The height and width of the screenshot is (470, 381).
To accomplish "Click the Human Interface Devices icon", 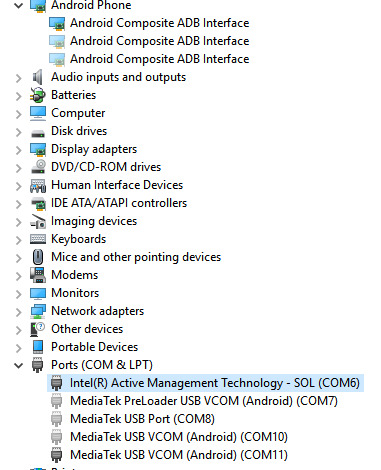I will (x=38, y=185).
